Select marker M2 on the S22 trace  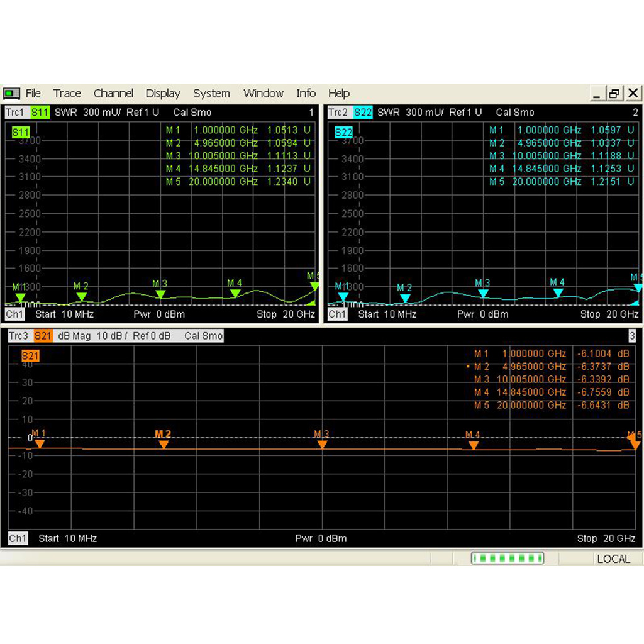(x=404, y=297)
